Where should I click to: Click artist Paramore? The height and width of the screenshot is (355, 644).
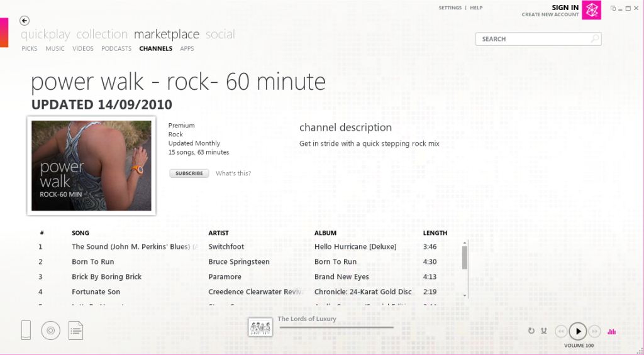(225, 276)
